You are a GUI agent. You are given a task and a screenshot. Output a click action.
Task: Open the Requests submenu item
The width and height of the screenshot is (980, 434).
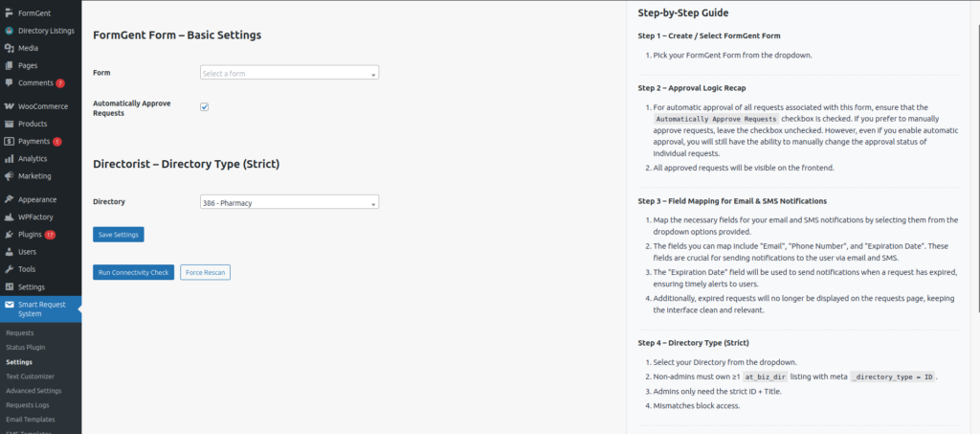coord(19,332)
